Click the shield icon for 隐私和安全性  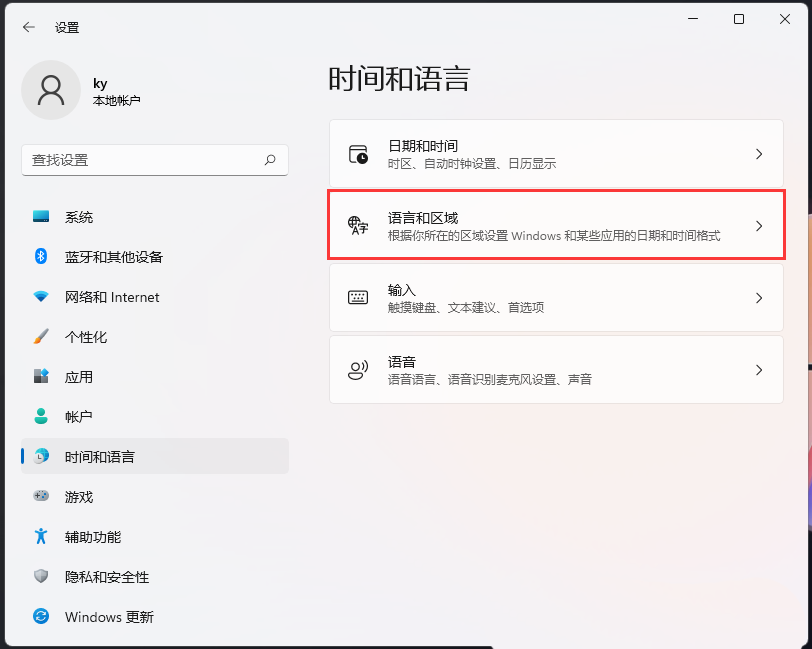41,576
